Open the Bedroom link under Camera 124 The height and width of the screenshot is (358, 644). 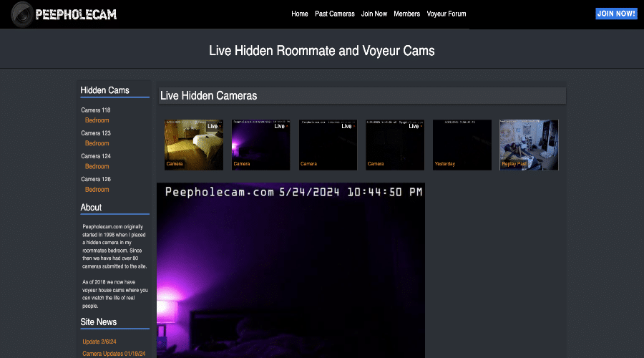(97, 166)
